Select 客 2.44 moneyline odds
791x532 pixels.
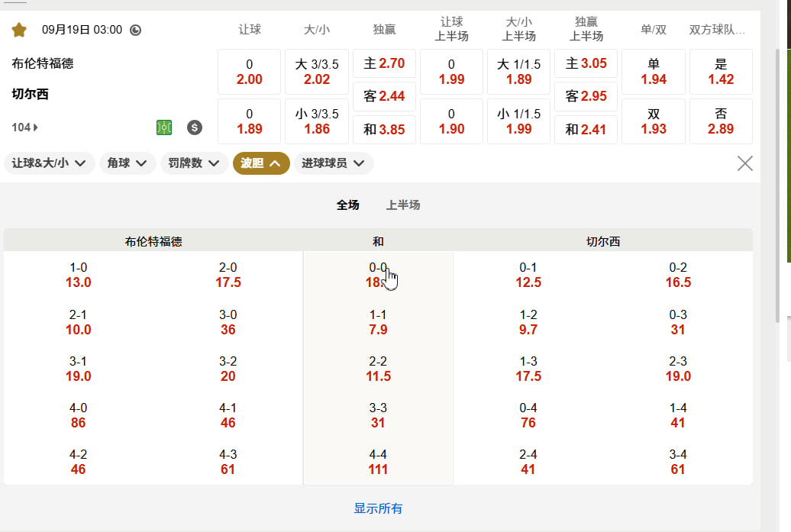(384, 96)
